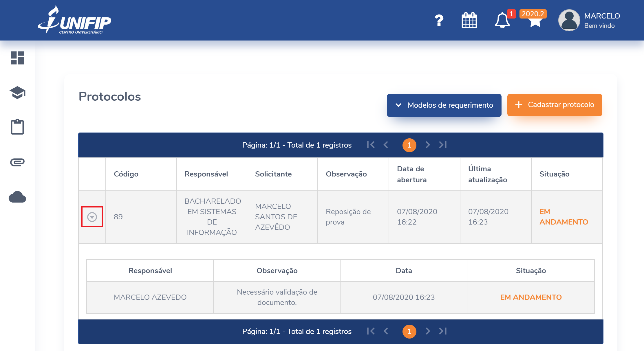Screen dimensions: 644x351
Task: View notifications via the bell icon
Action: pos(502,21)
